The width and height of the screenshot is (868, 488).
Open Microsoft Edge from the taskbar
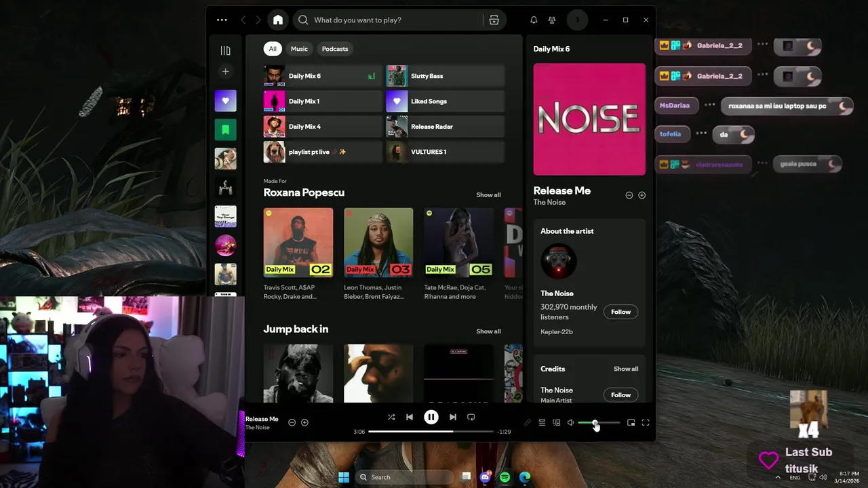coord(525,477)
